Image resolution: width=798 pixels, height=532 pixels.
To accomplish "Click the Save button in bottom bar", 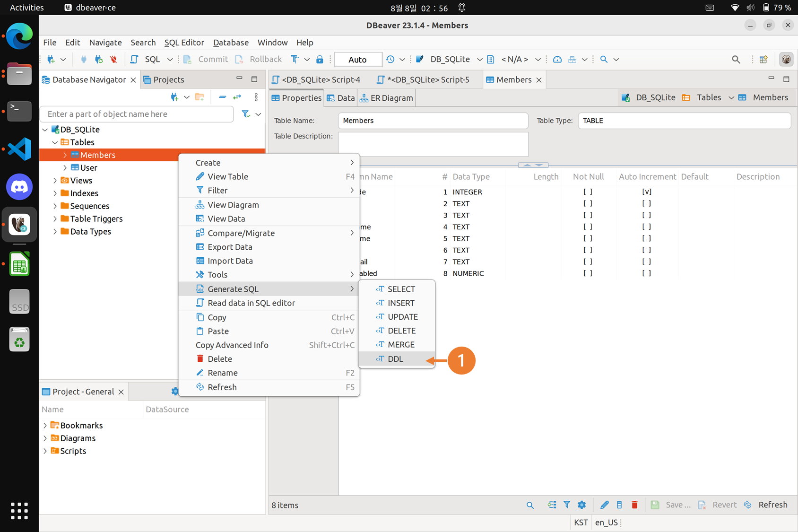I will [670, 505].
